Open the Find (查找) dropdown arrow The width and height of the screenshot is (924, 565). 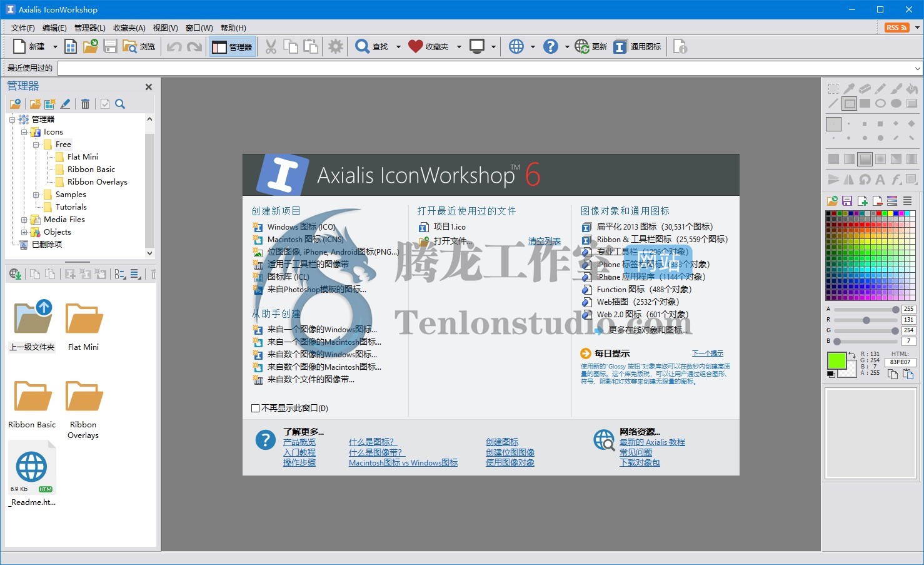coord(398,47)
